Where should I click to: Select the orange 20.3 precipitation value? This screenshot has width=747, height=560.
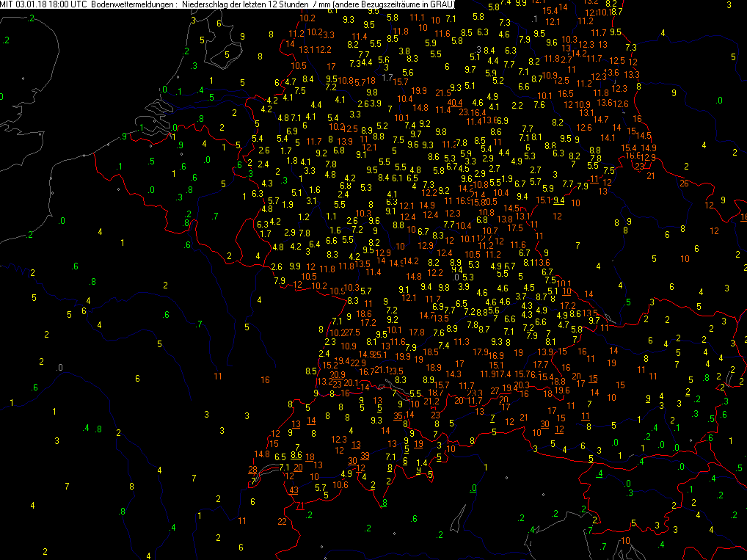pos(522,385)
